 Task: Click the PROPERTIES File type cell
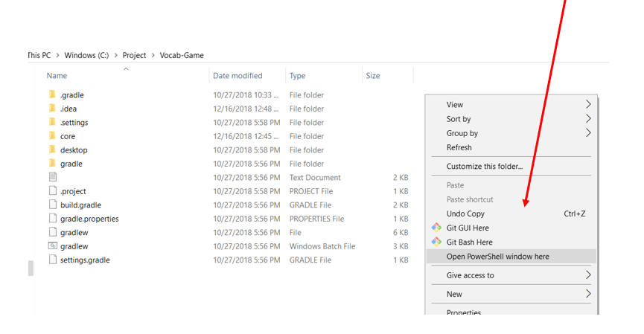(x=316, y=219)
